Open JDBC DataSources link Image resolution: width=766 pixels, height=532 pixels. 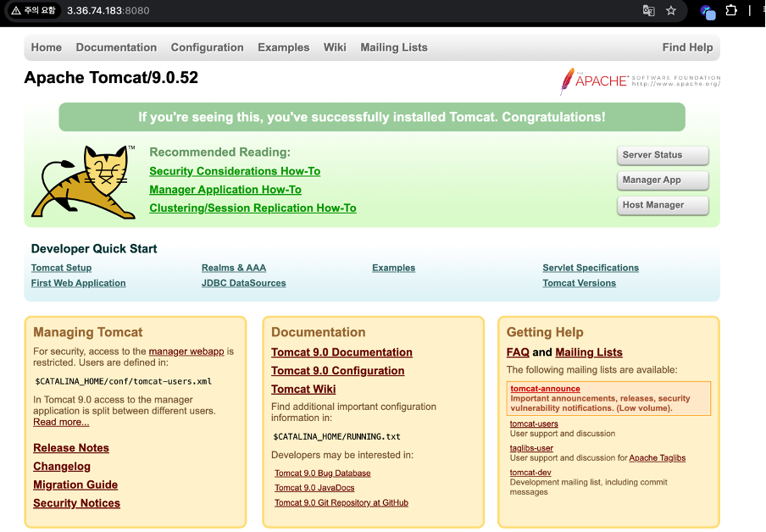pos(243,283)
